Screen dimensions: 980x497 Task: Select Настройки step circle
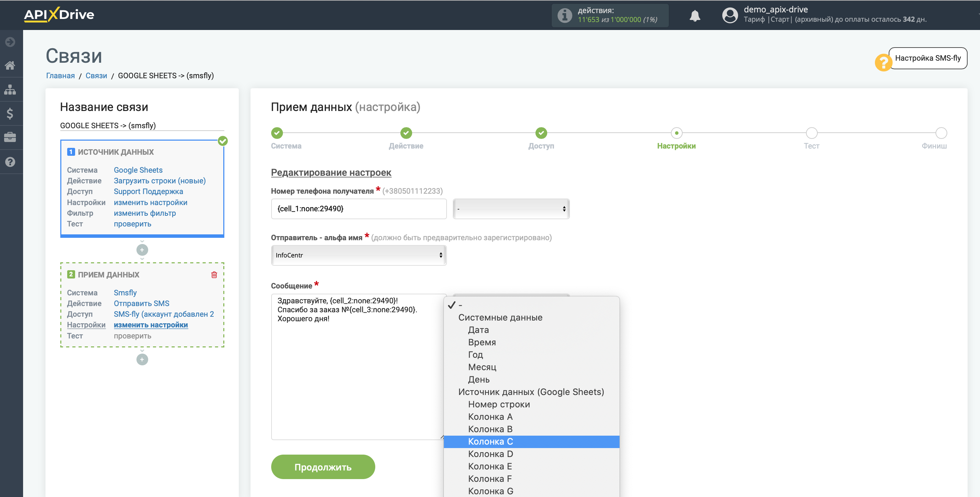[676, 133]
